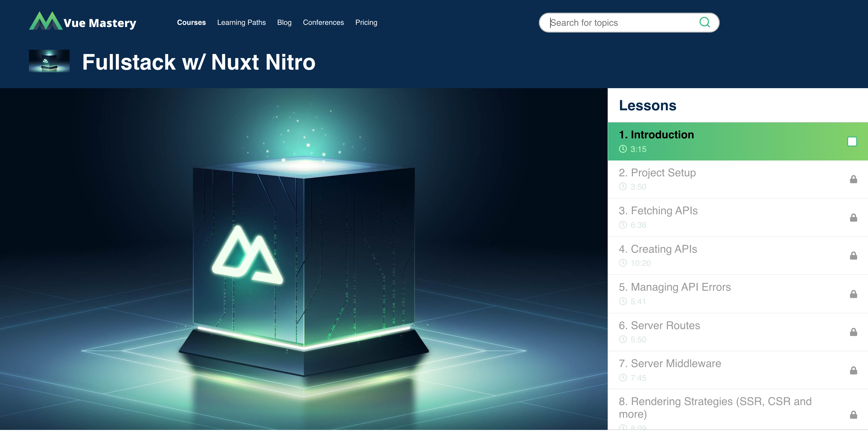Open lesson 4. Creating APIs
This screenshot has width=868, height=434.
738,256
